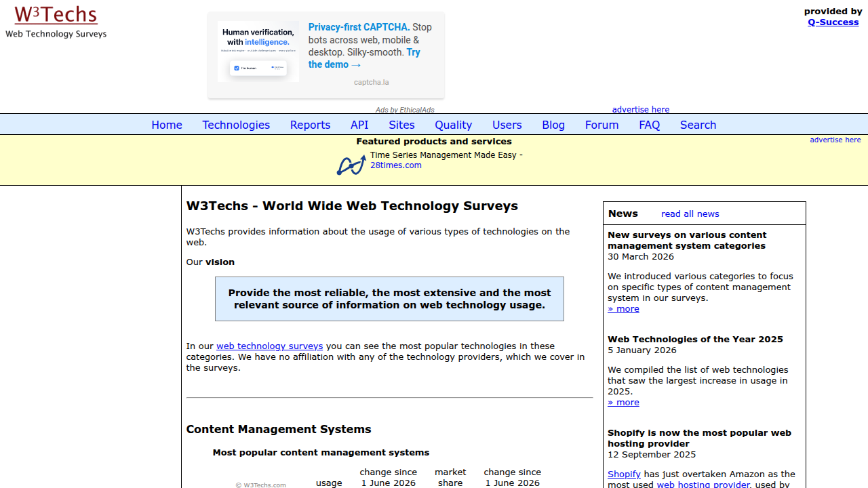Go to the Search menu item
Screen dimensions: 868x488
pyautogui.click(x=698, y=125)
